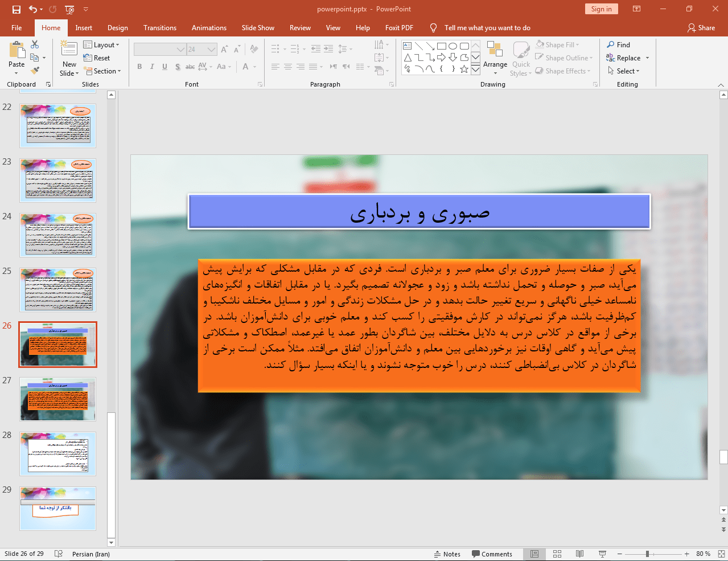The image size is (728, 561).
Task: Insert a New Slide
Action: [x=69, y=59]
